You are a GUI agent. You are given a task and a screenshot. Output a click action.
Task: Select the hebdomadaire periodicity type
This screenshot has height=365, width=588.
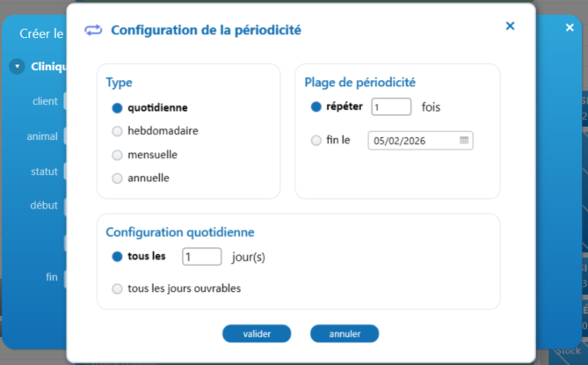[117, 131]
